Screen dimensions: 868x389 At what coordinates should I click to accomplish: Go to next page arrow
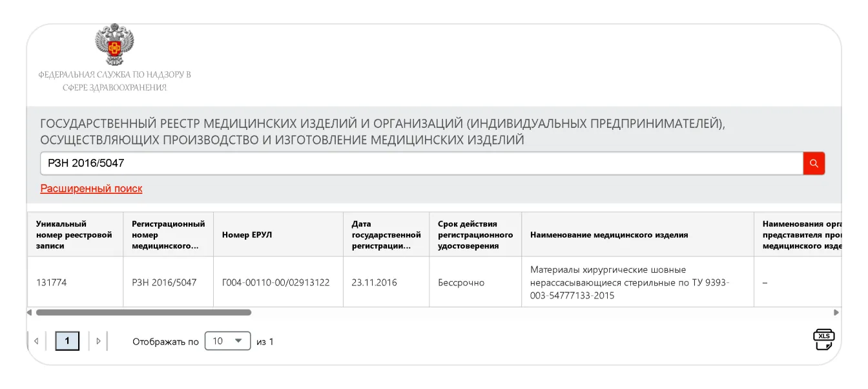tap(98, 341)
